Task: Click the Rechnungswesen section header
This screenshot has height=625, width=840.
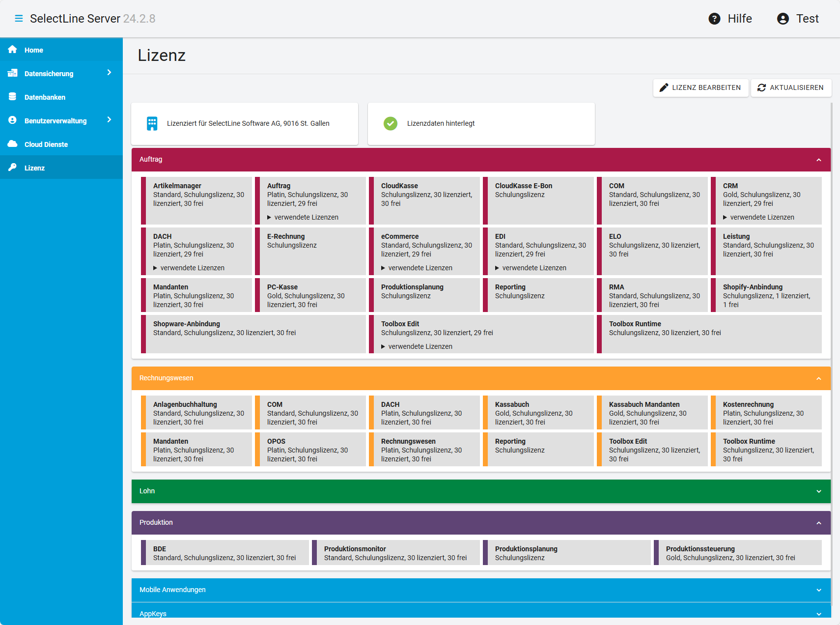Action: pos(481,378)
